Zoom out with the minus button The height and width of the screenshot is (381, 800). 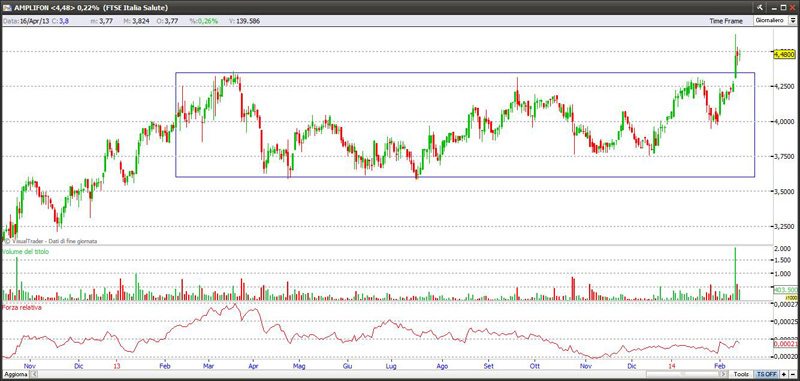click(793, 374)
